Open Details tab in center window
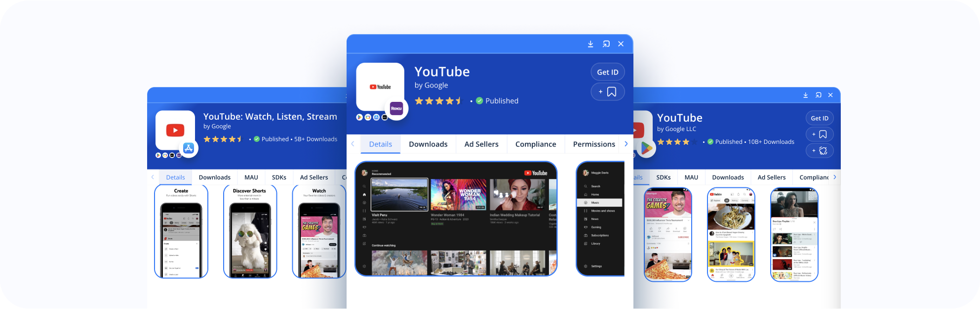The image size is (980, 309). coord(381,144)
